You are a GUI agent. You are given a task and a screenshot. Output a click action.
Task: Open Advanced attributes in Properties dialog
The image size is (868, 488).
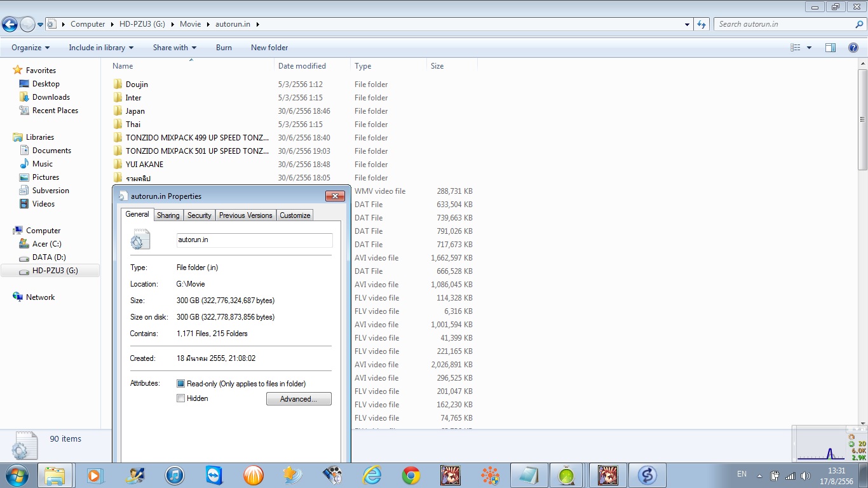tap(299, 399)
